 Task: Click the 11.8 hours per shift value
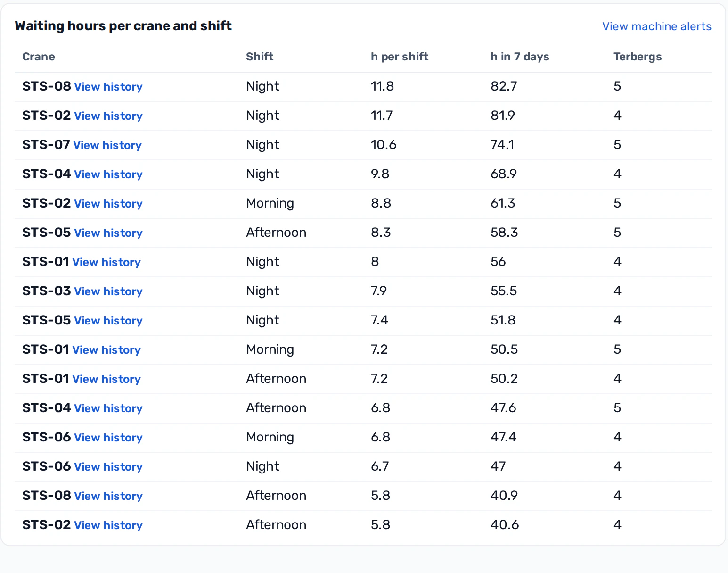(x=382, y=86)
